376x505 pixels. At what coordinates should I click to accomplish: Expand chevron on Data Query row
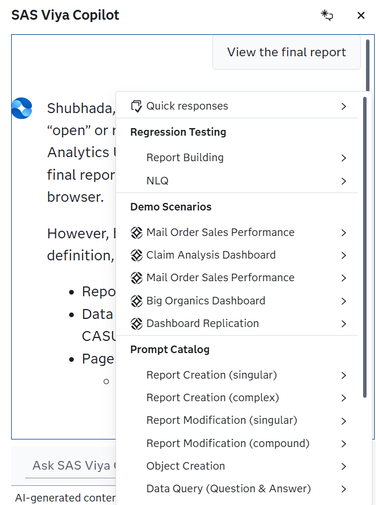pyautogui.click(x=344, y=489)
